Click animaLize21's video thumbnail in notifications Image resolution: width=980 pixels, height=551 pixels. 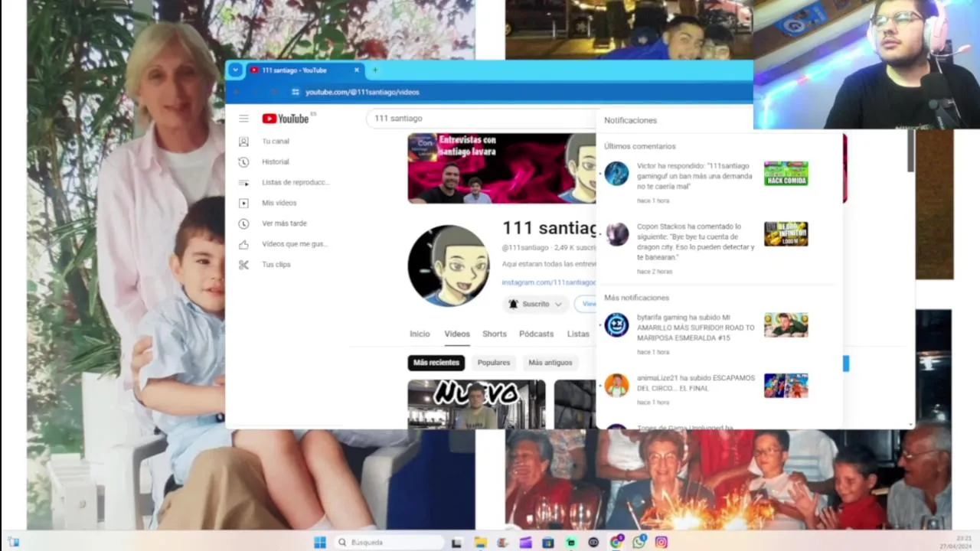pyautogui.click(x=786, y=386)
